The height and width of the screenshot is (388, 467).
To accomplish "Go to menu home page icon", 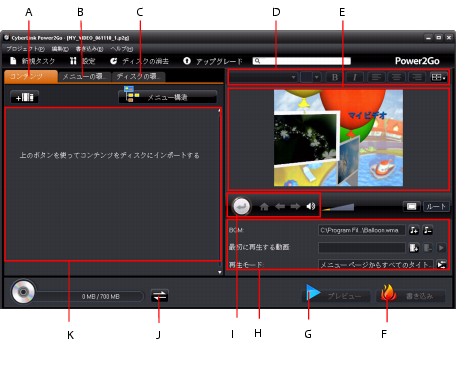I will click(264, 207).
